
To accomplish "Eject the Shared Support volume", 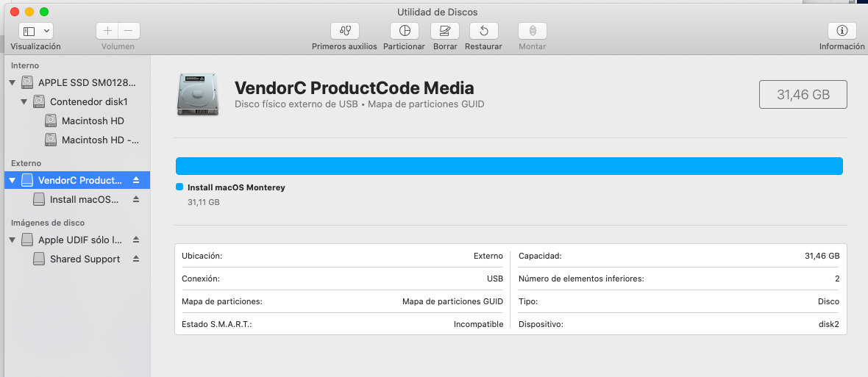I will point(135,259).
